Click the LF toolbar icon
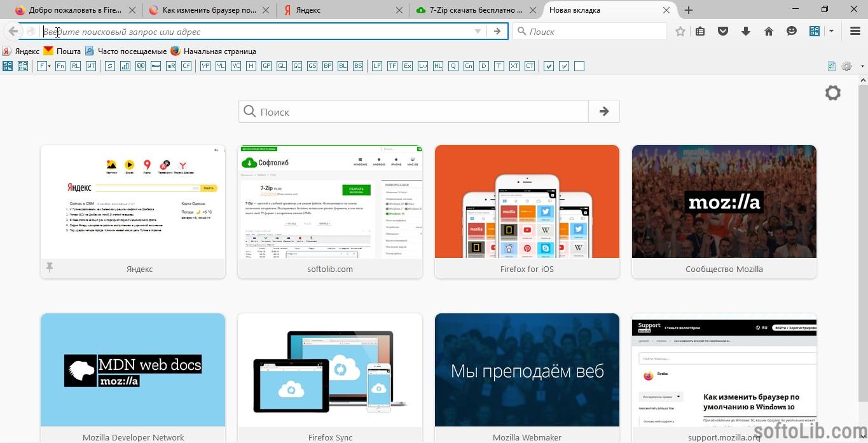 pyautogui.click(x=377, y=66)
